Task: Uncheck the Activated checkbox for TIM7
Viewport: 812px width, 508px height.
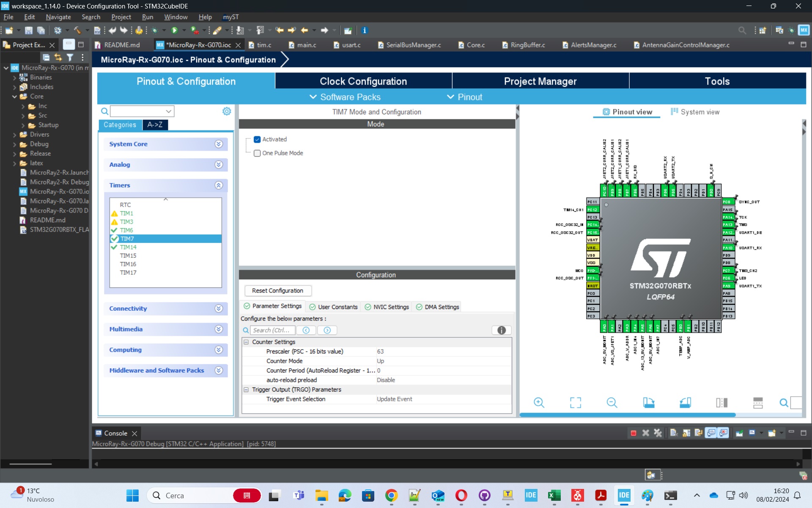Action: tap(257, 139)
